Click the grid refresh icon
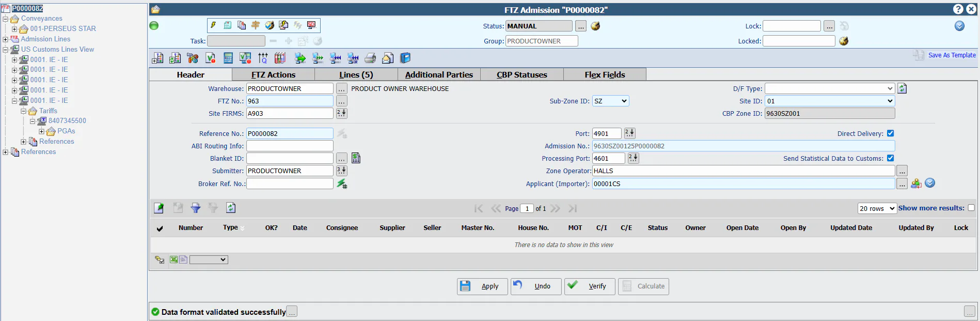Screen dimensions: 980x321 (231, 208)
